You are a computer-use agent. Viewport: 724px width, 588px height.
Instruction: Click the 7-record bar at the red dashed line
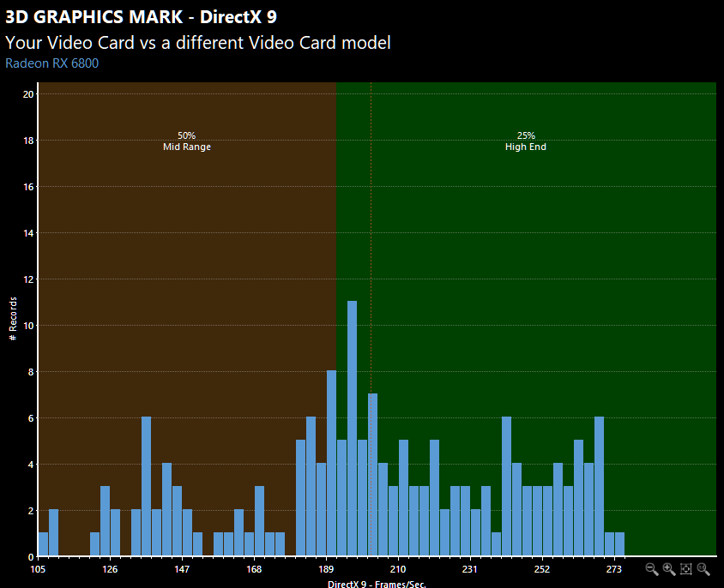click(x=372, y=475)
